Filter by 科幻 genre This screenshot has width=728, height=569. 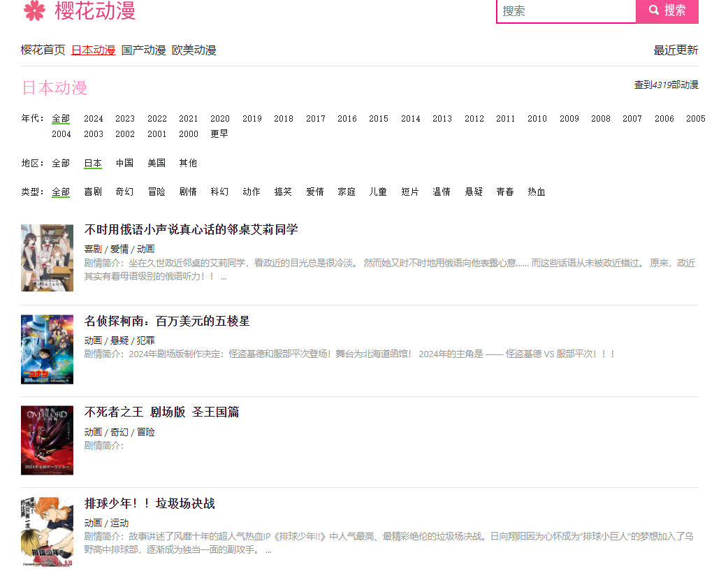[x=219, y=191]
